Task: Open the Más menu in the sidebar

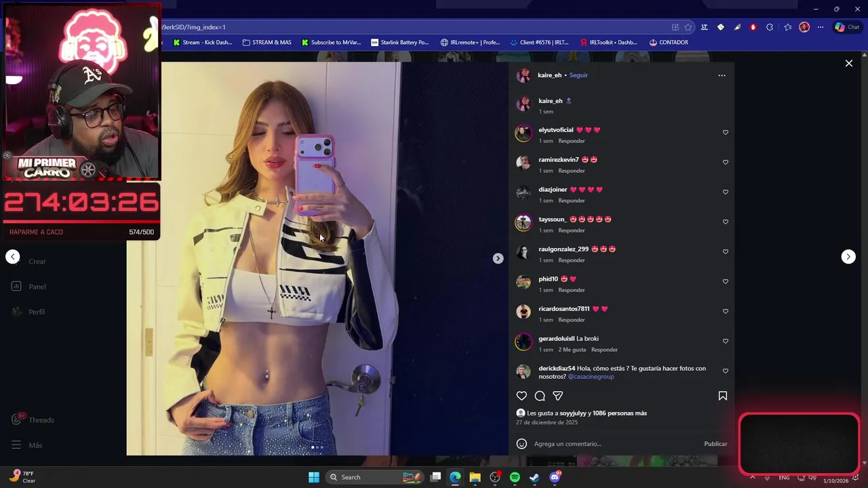Action: pos(26,445)
